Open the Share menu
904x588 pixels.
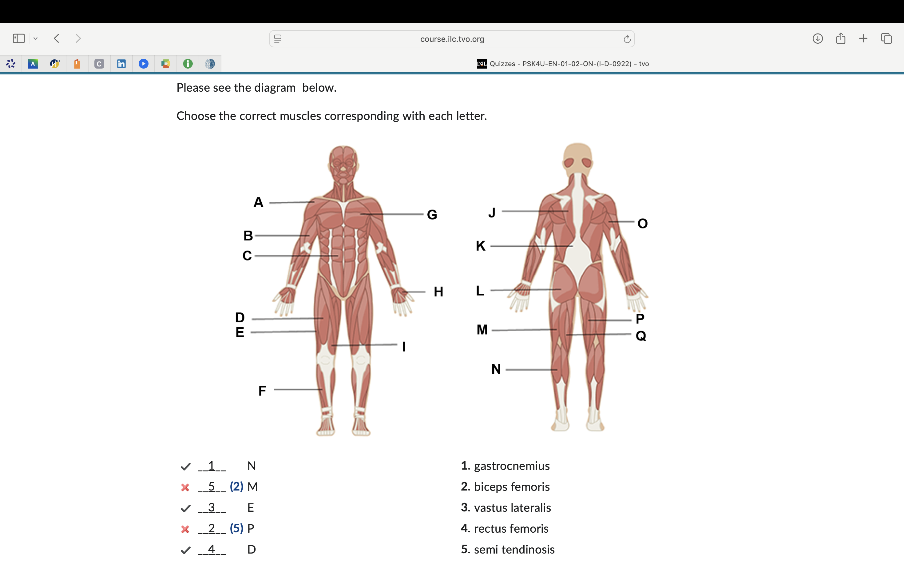click(x=841, y=38)
